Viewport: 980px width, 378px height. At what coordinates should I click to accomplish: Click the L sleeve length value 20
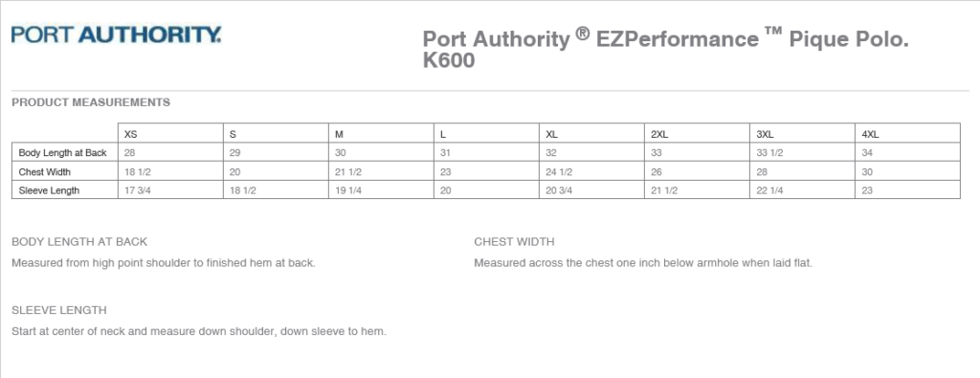[487, 190]
